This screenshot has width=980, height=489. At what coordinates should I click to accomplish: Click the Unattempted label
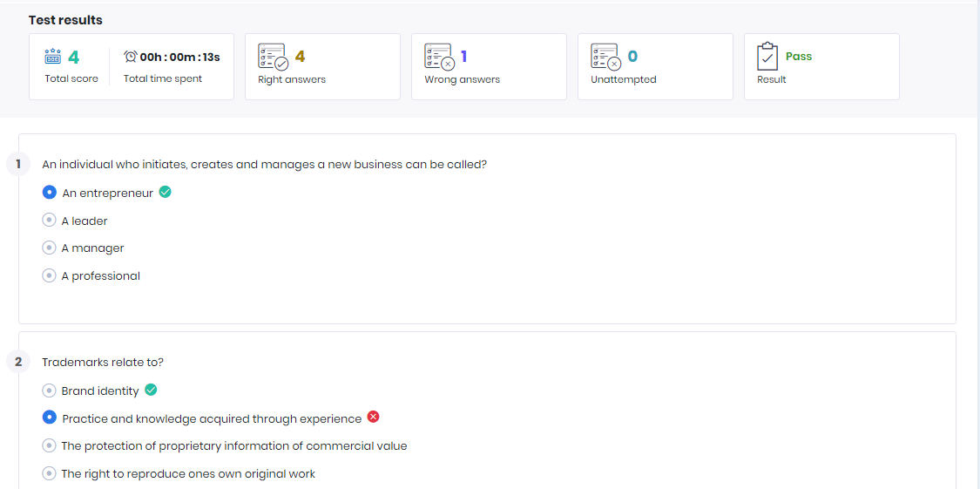click(x=623, y=79)
